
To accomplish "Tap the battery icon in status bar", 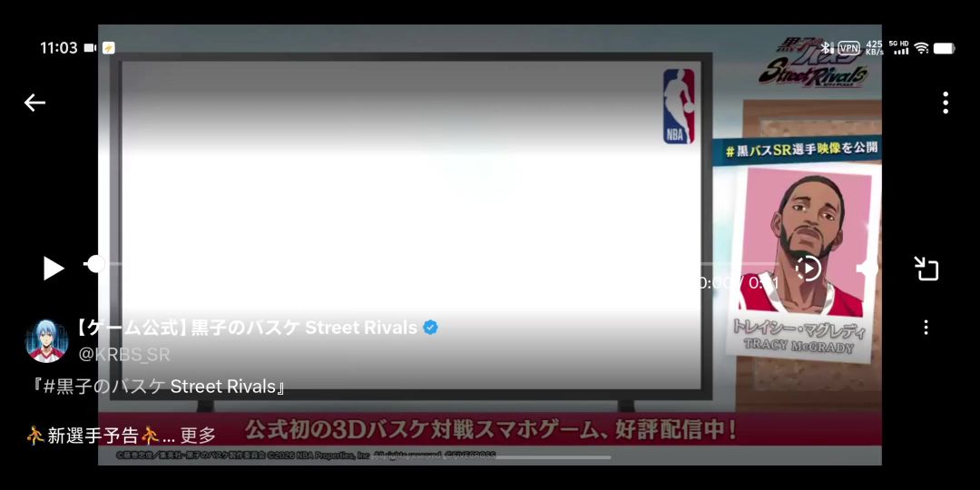I will click(x=944, y=48).
